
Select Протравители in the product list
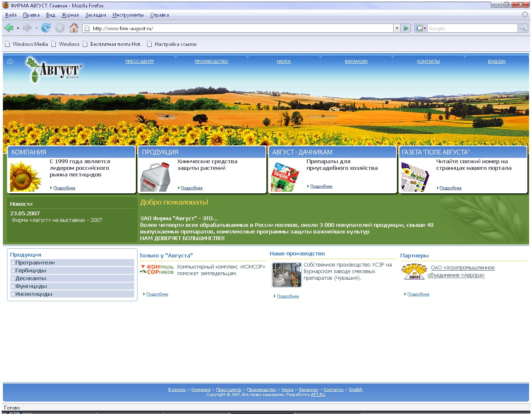pyautogui.click(x=72, y=263)
